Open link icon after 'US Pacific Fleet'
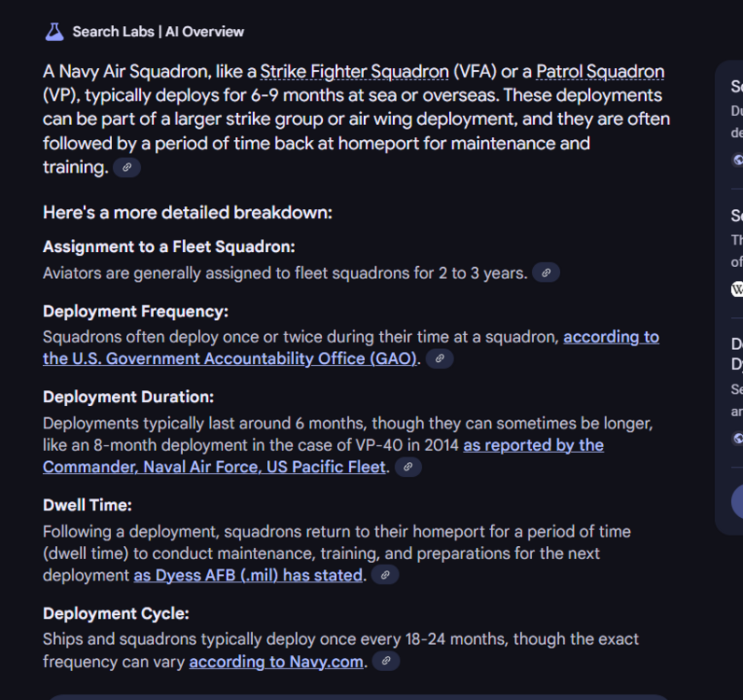Screen dimensions: 743x700 (x=408, y=467)
